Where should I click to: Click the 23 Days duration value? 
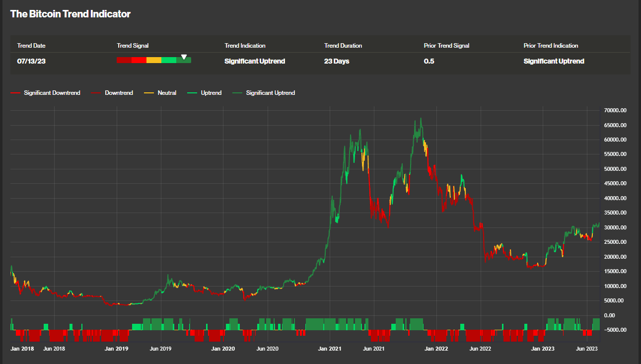click(337, 61)
